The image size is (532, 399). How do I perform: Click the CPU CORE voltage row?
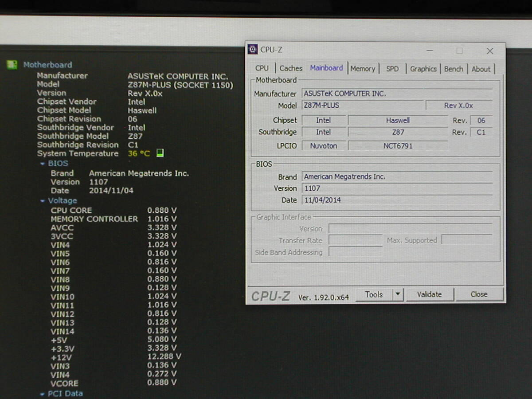click(x=113, y=210)
